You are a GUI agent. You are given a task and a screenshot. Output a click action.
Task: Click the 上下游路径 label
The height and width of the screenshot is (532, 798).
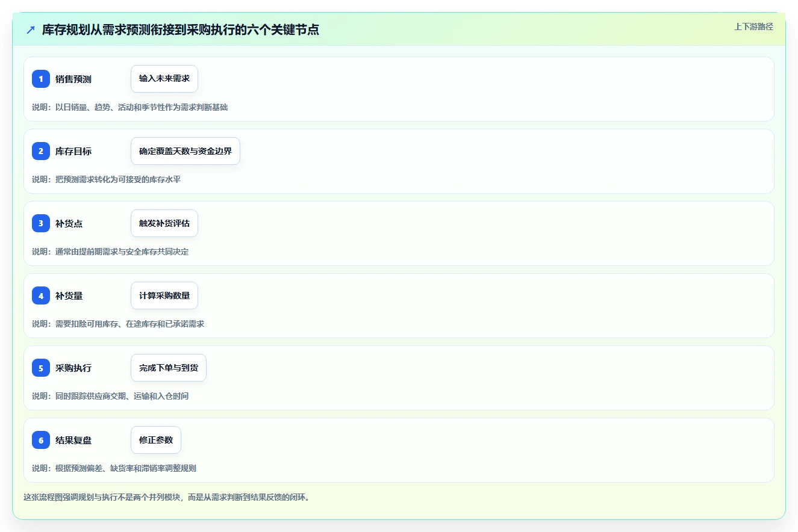(x=753, y=26)
